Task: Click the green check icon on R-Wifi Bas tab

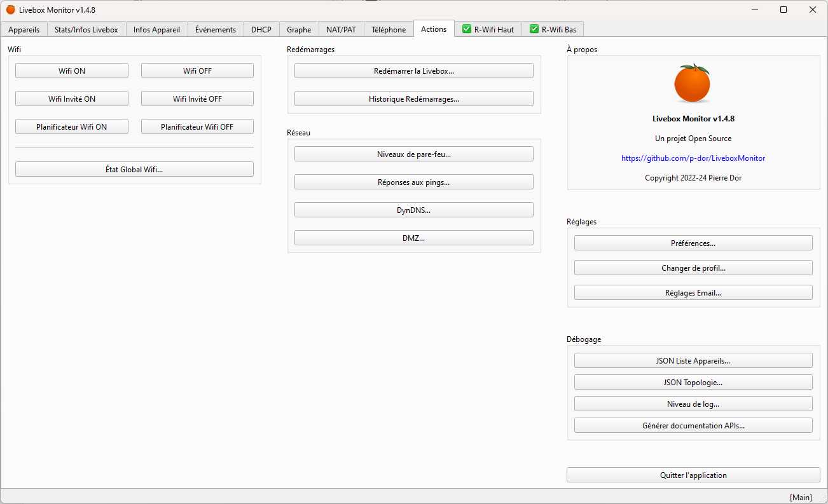Action: [534, 29]
